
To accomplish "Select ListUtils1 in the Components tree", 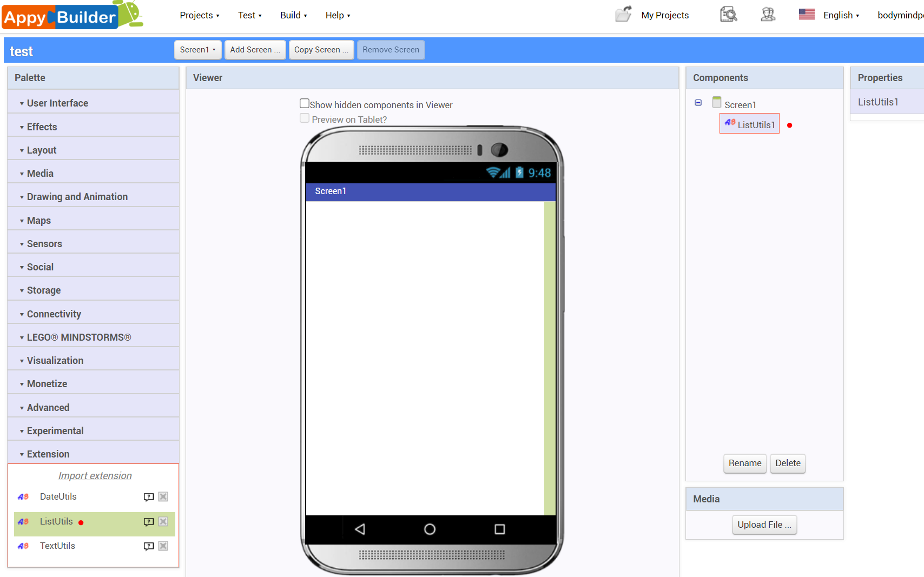I will pos(755,125).
